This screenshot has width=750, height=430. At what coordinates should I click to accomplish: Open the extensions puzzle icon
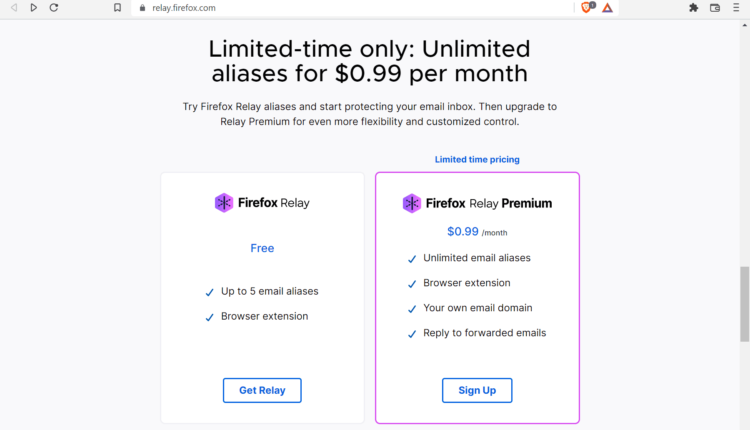693,8
